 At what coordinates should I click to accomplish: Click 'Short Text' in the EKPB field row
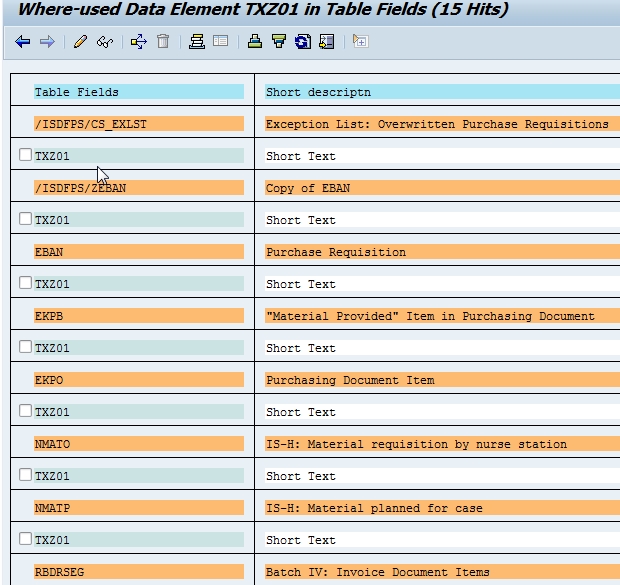pos(301,348)
